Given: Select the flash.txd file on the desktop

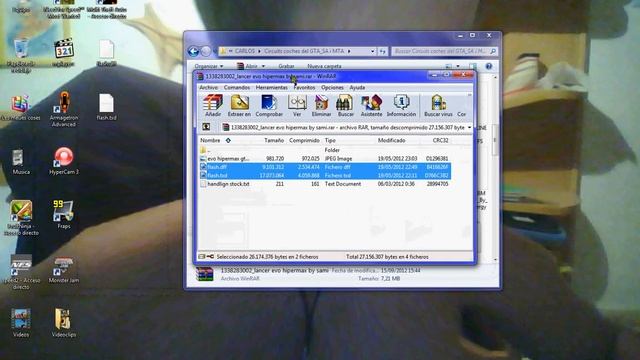Looking at the screenshot, I should (x=106, y=107).
